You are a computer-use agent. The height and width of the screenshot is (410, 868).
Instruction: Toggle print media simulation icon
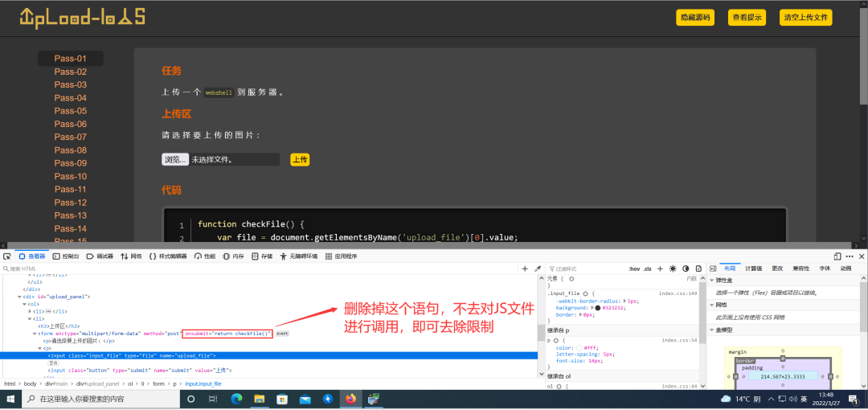click(x=698, y=269)
